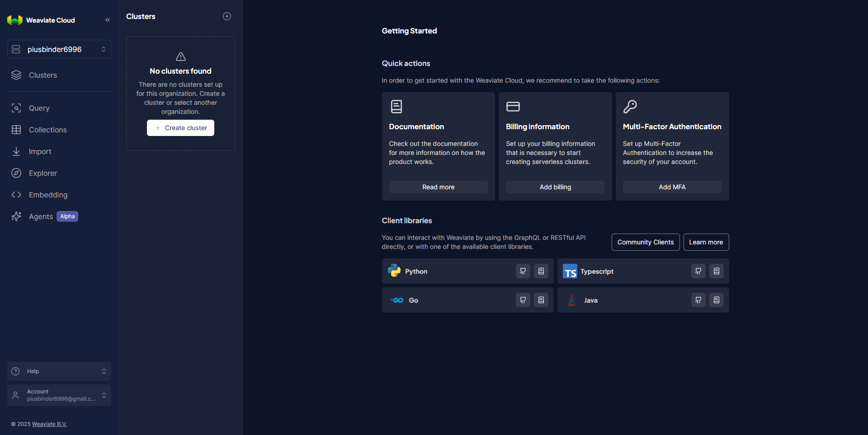The height and width of the screenshot is (435, 868).
Task: Open Clusters in the sidebar
Action: pos(59,75)
